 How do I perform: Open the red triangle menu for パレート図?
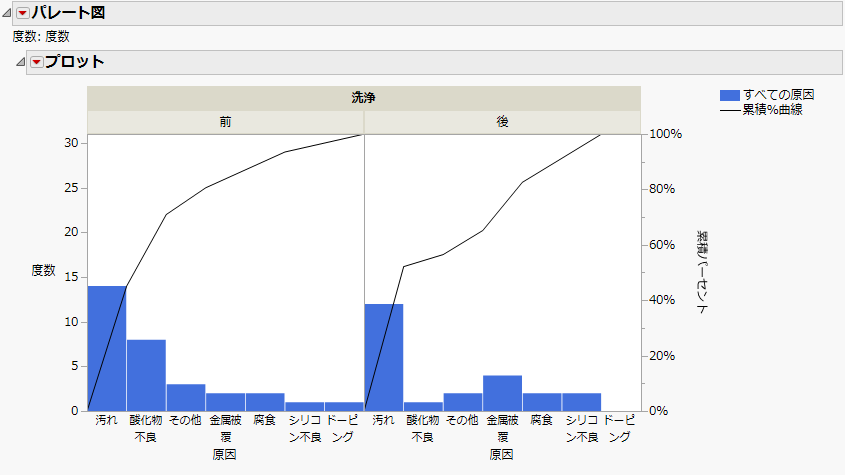(x=23, y=13)
